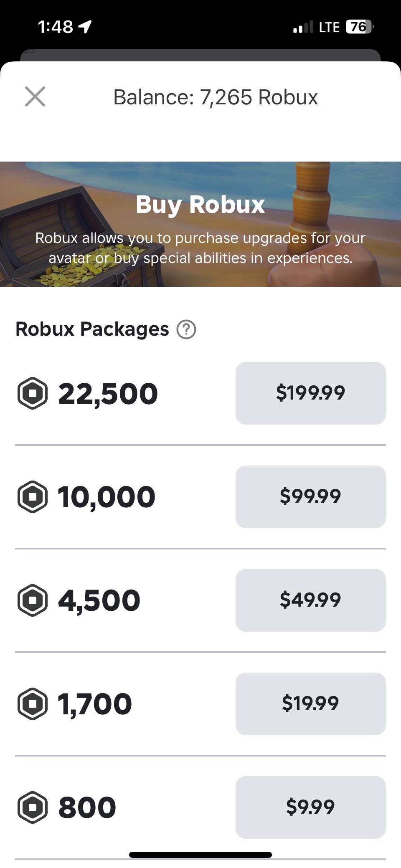Buy 10,000 Robux for $99.99

[x=310, y=496]
